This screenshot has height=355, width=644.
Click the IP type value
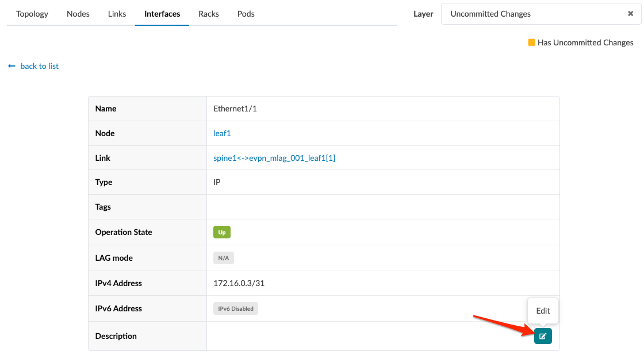click(217, 182)
